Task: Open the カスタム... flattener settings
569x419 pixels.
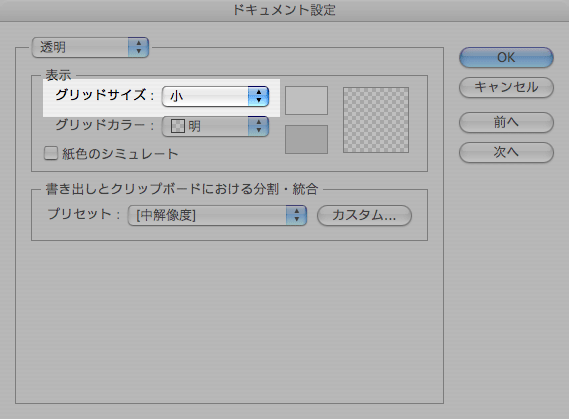Action: (364, 215)
